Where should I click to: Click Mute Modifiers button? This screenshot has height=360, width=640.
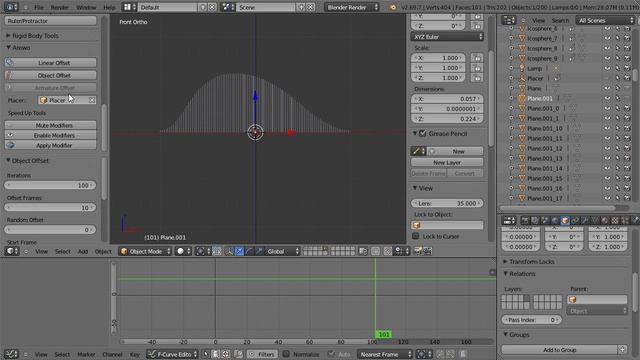pyautogui.click(x=51, y=125)
